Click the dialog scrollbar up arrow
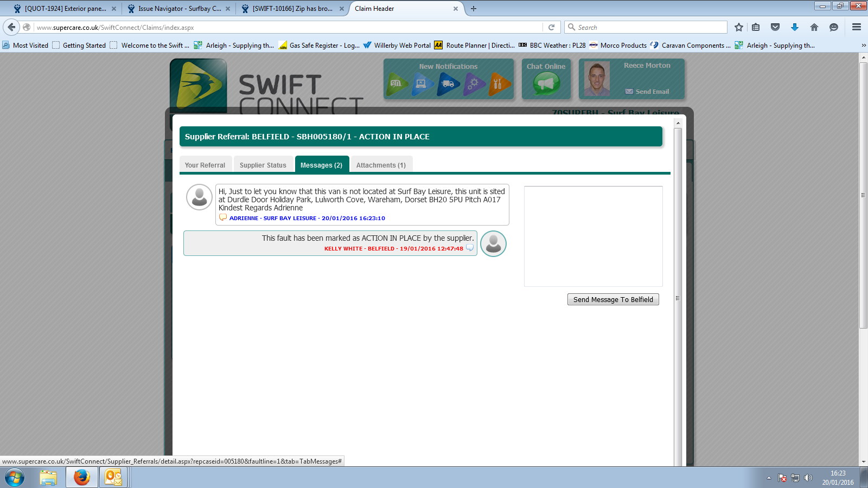Image resolution: width=868 pixels, height=488 pixels. coord(678,124)
